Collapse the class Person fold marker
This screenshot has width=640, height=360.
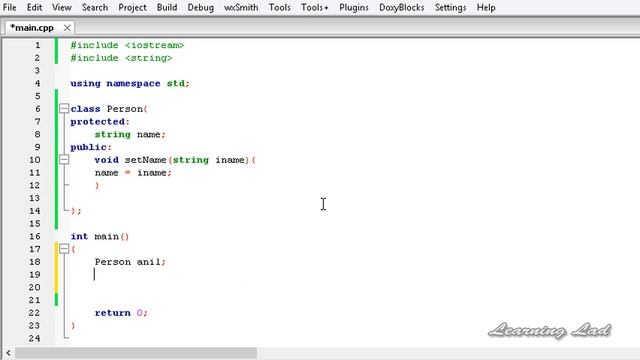coord(64,109)
